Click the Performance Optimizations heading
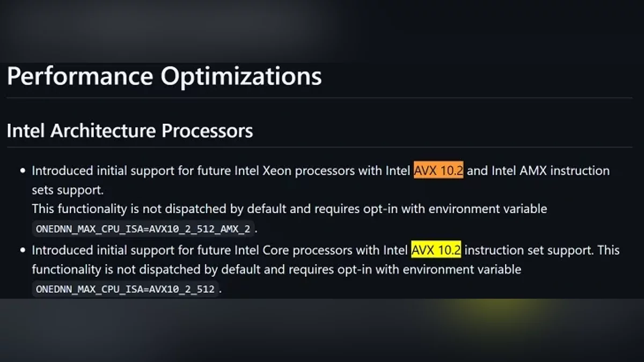Screen dimensions: 644x362 click(x=164, y=76)
